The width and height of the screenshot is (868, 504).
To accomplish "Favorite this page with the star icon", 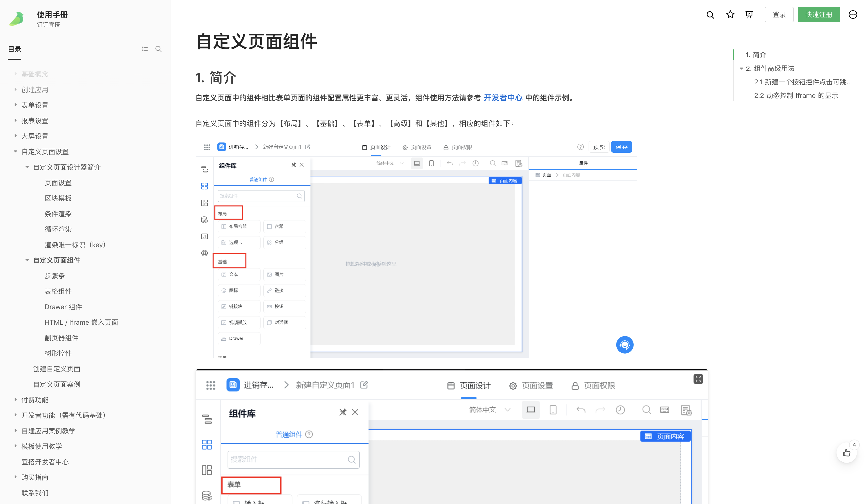I will point(730,15).
